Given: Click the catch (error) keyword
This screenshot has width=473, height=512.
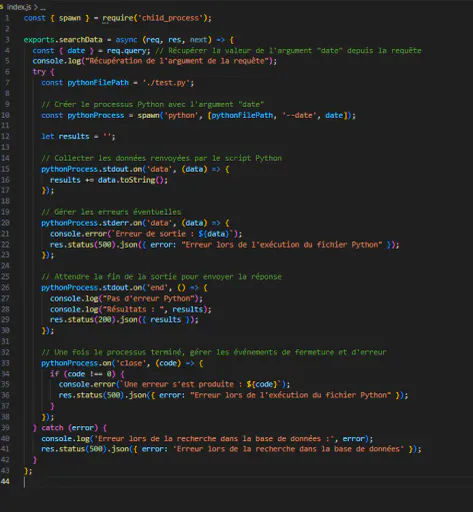Looking at the screenshot, I should [69, 428].
